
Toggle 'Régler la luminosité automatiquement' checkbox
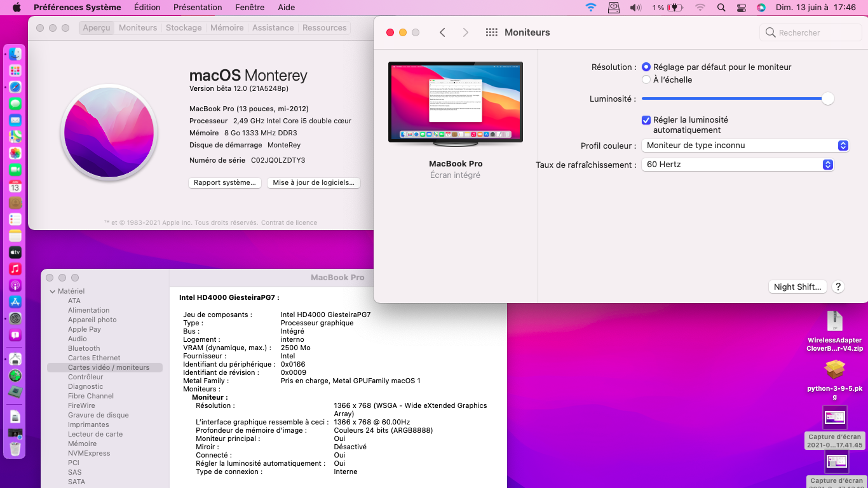click(x=646, y=120)
